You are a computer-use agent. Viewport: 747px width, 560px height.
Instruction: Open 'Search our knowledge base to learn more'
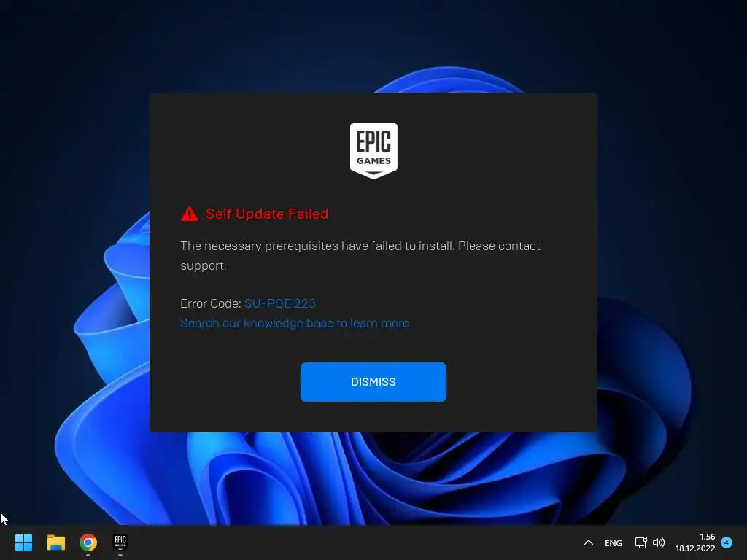295,323
